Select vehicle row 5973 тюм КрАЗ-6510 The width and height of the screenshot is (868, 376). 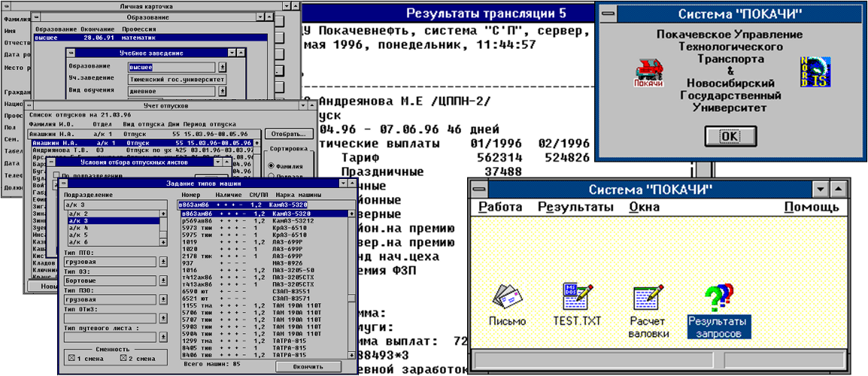(265, 228)
